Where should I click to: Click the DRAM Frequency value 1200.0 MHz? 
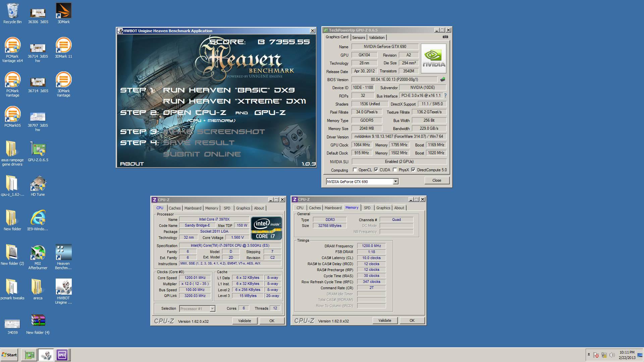pyautogui.click(x=371, y=246)
